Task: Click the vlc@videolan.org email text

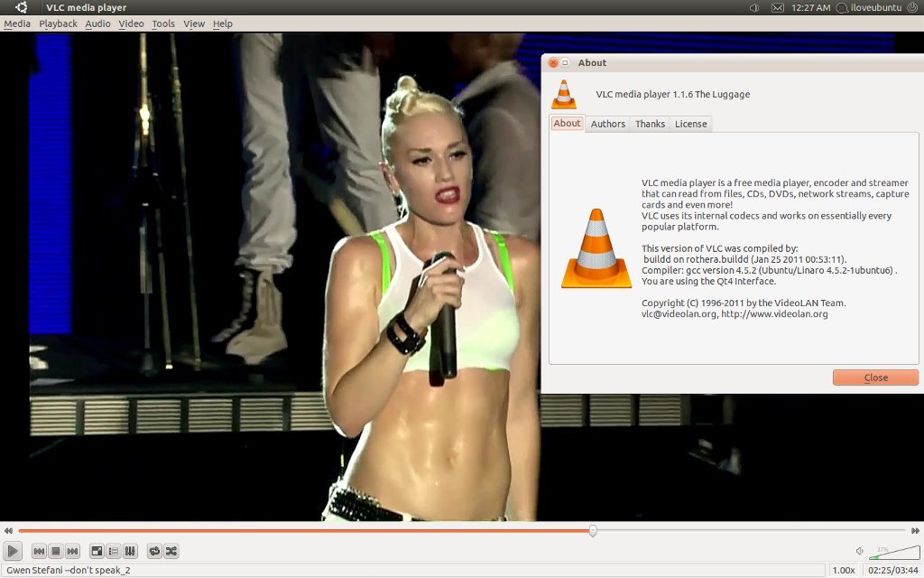Action: pos(679,313)
